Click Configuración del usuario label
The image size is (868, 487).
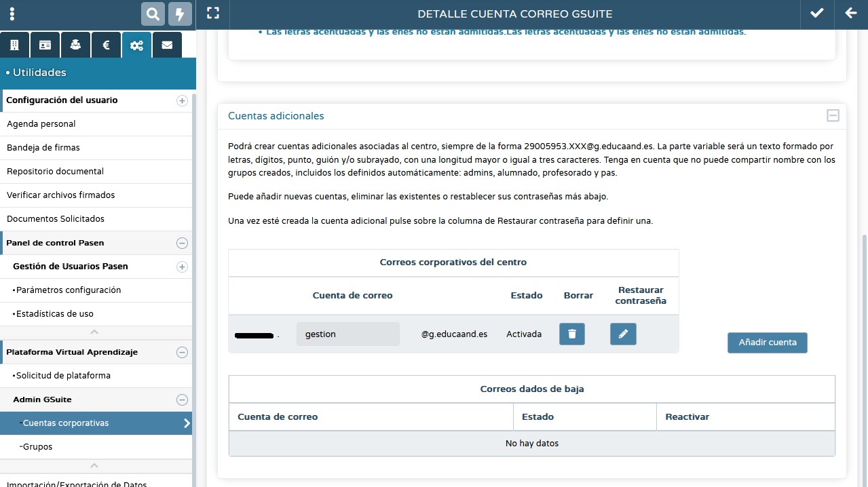click(62, 100)
